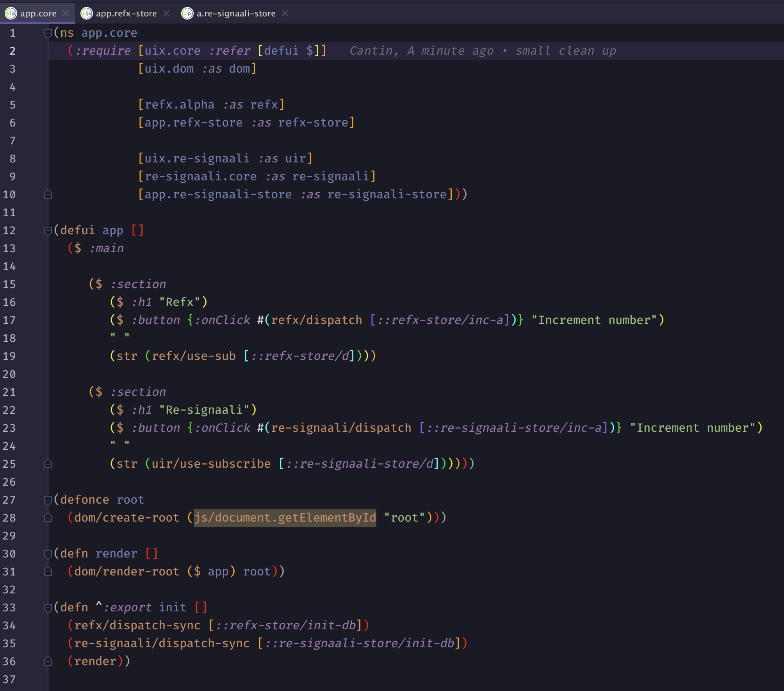Click the "root" string on line 28
Image resolution: width=784 pixels, height=691 pixels.
click(x=404, y=518)
